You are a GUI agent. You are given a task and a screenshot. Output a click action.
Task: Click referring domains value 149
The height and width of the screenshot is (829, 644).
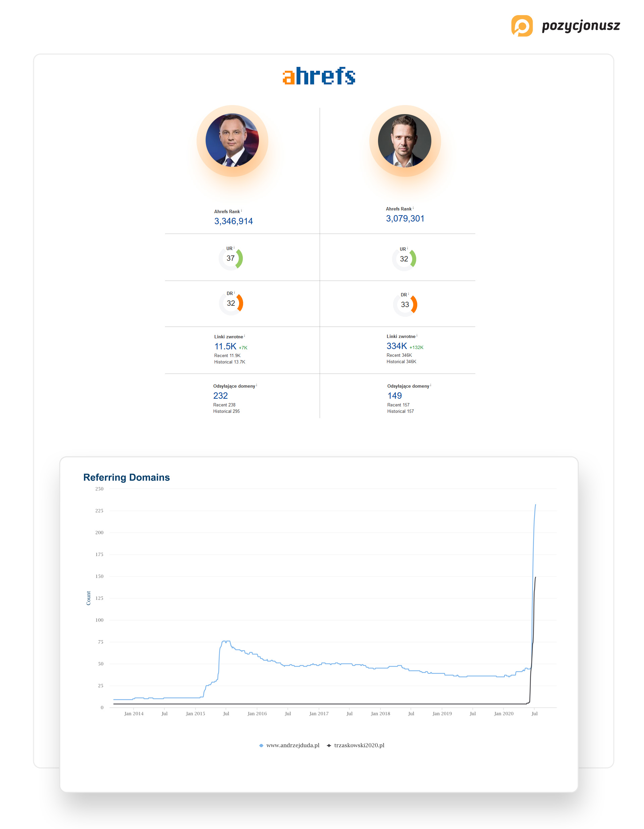click(394, 396)
